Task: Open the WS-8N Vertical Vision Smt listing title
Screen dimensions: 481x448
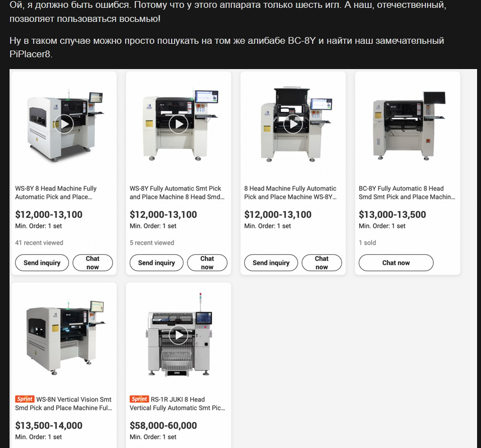Action: coord(63,404)
